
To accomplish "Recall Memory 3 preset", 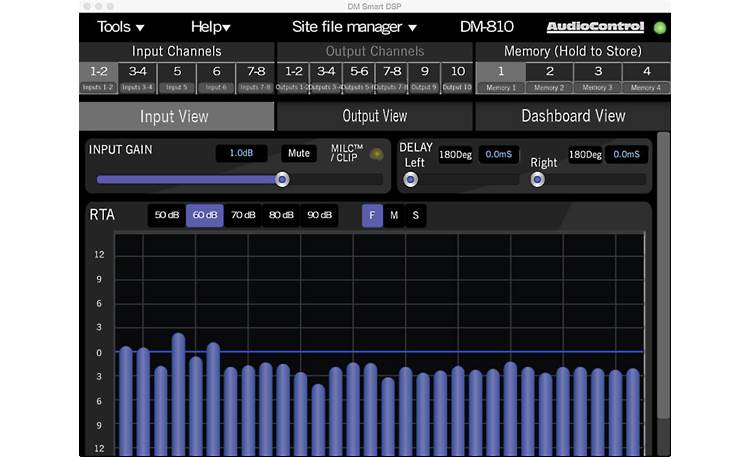I will (x=598, y=78).
